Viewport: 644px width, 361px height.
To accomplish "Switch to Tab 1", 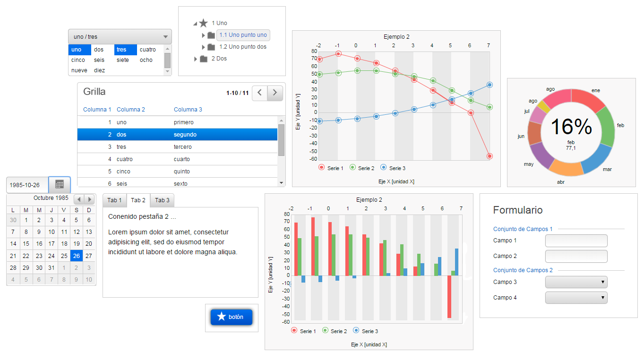I will click(x=114, y=200).
